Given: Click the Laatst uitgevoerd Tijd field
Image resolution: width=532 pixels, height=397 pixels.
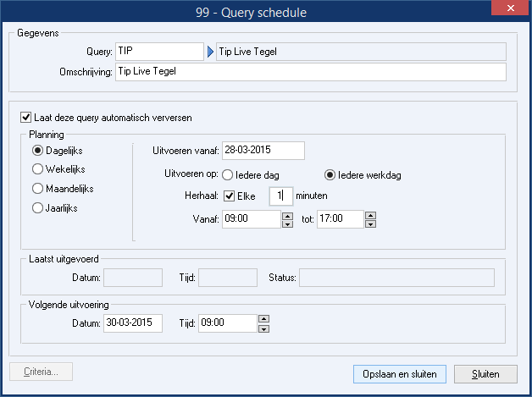Looking at the screenshot, I should (x=228, y=278).
